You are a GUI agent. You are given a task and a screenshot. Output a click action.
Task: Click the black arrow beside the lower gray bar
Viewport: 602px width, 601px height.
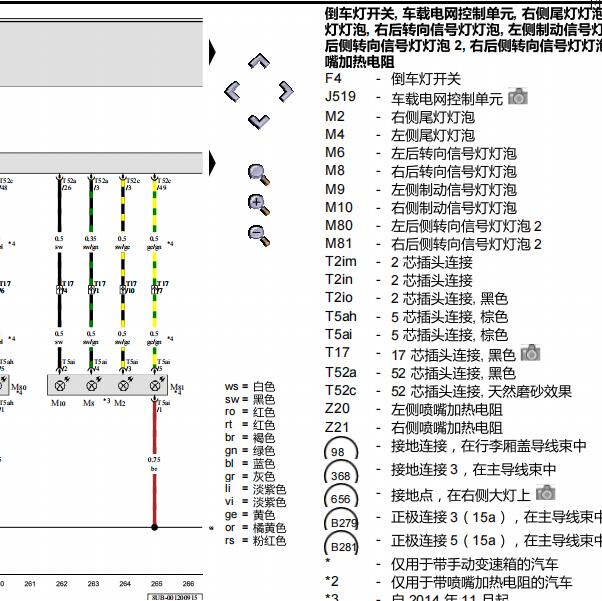(x=212, y=163)
